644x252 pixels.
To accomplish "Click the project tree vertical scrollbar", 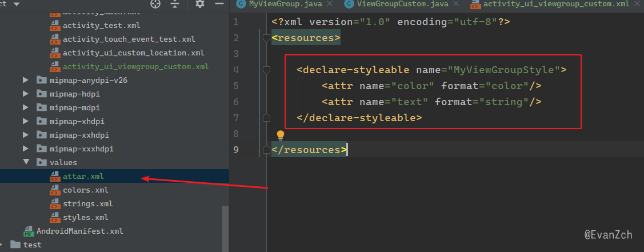I will point(225,228).
